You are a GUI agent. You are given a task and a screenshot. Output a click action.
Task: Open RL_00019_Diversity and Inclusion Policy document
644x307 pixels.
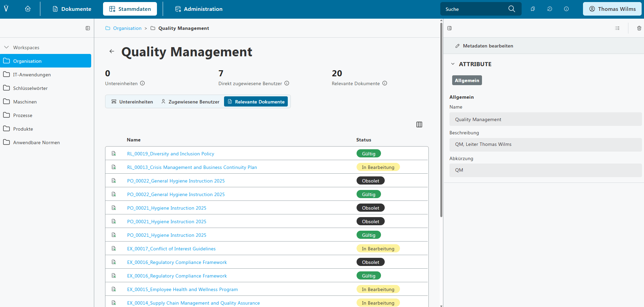click(170, 154)
